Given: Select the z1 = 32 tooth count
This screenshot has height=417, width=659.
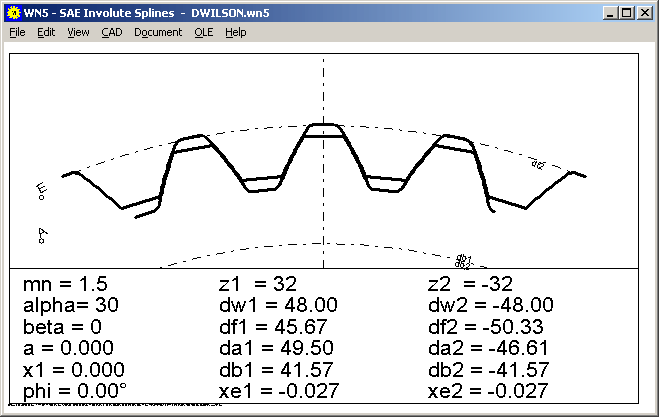Looking at the screenshot, I should 257,284.
